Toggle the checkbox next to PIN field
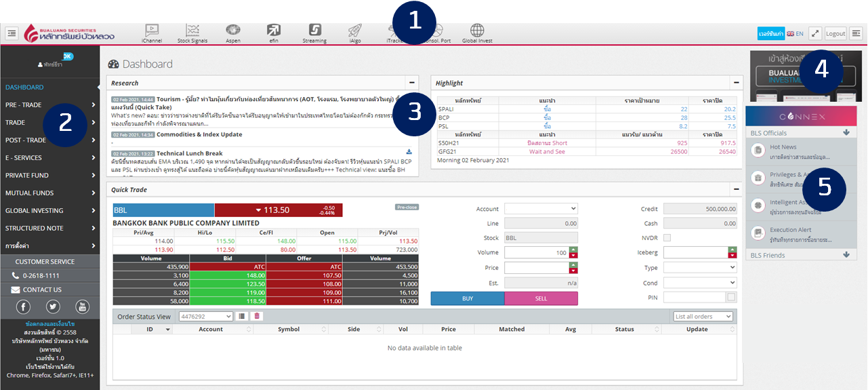The height and width of the screenshot is (390, 868). tap(730, 297)
